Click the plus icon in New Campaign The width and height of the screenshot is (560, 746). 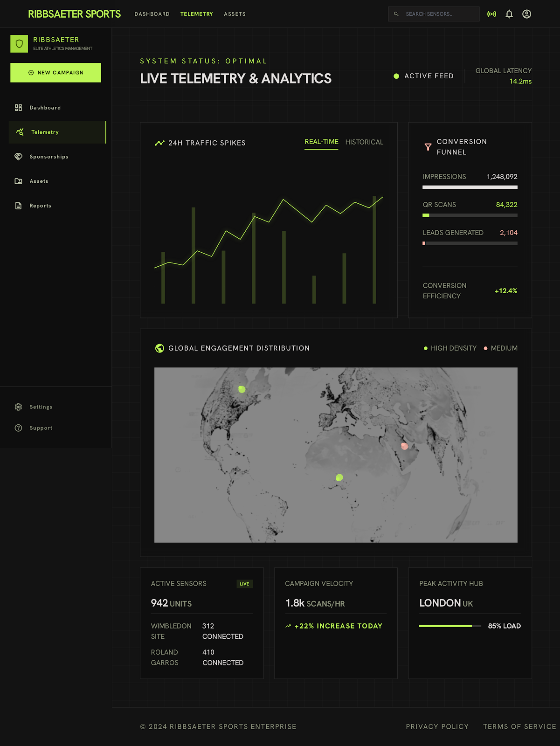[x=31, y=73]
